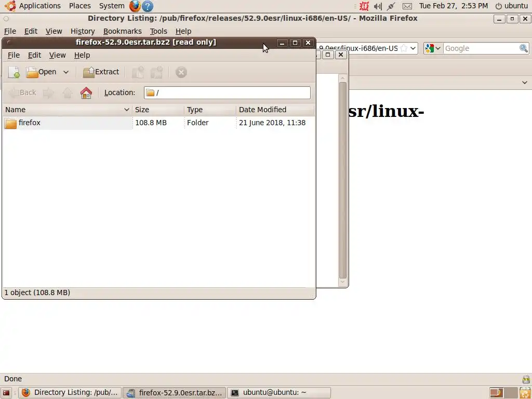Image resolution: width=532 pixels, height=399 pixels.
Task: Expand the Open recent archives dropdown arrow
Action: coord(66,72)
